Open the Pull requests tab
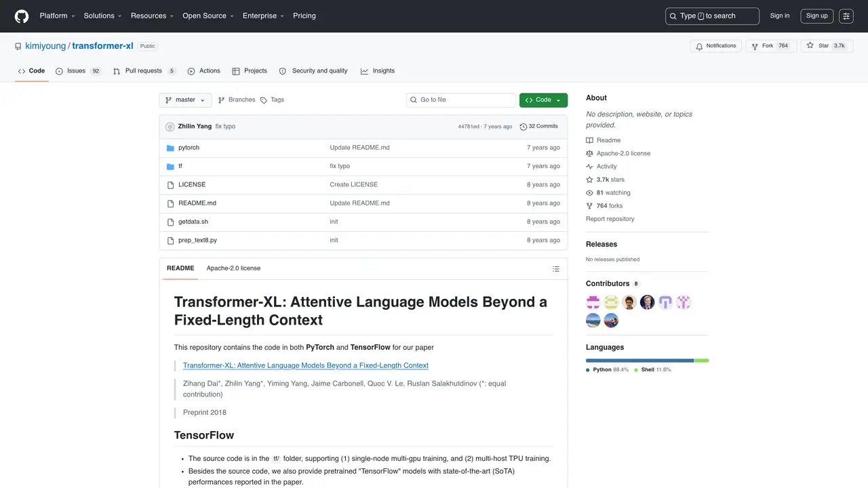The width and height of the screenshot is (868, 488). [144, 71]
